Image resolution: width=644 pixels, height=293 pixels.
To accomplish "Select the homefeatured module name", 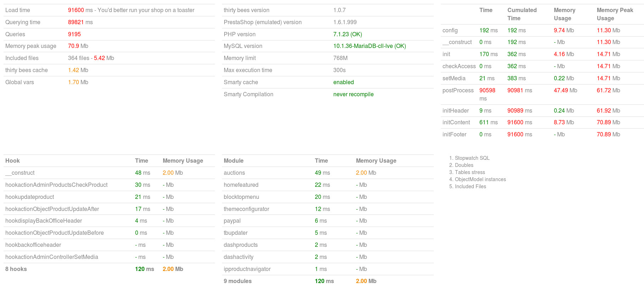I will pyautogui.click(x=241, y=185).
